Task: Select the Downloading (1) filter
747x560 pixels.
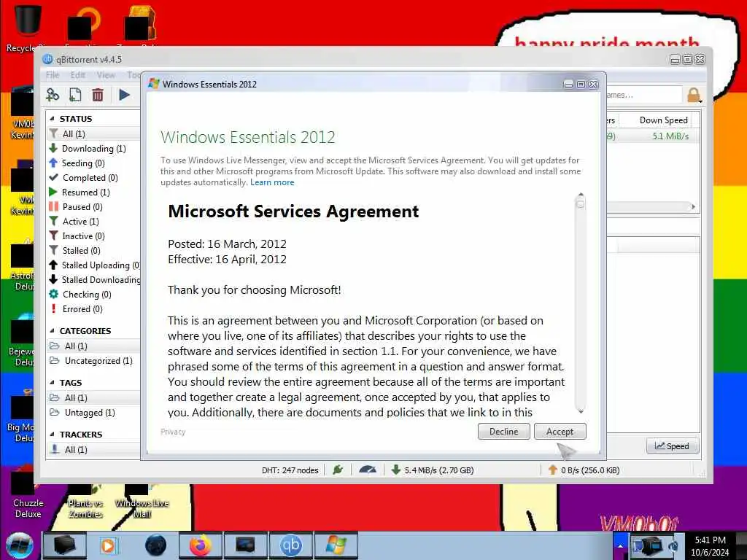Action: click(94, 149)
